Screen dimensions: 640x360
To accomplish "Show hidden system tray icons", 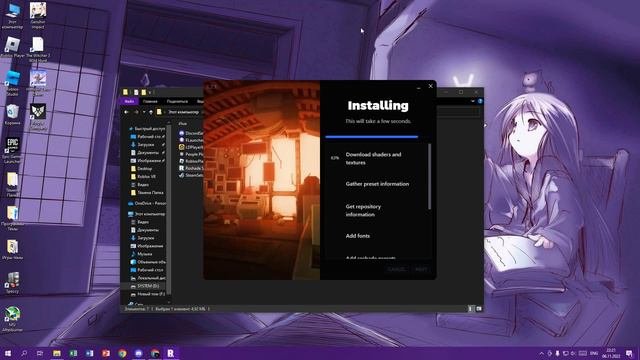I will (542, 353).
